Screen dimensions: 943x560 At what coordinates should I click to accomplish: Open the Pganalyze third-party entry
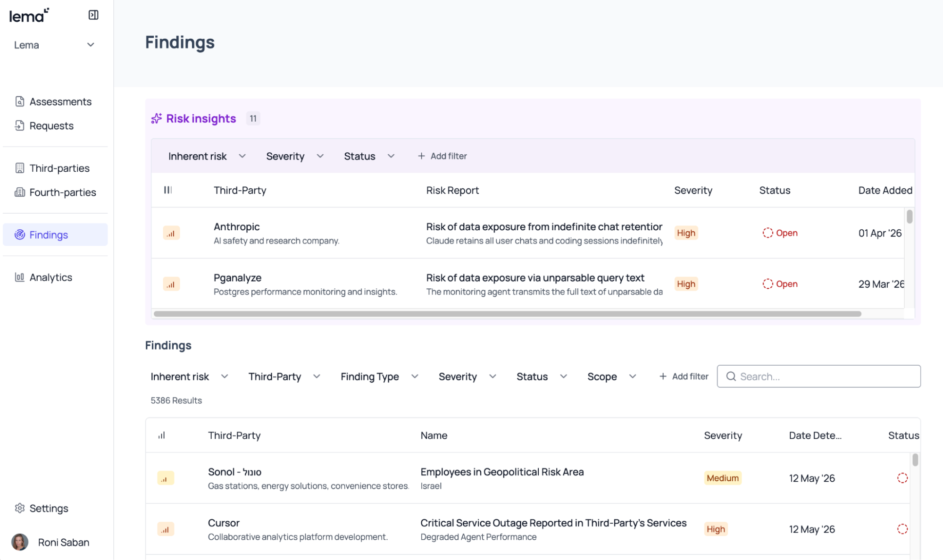238,278
